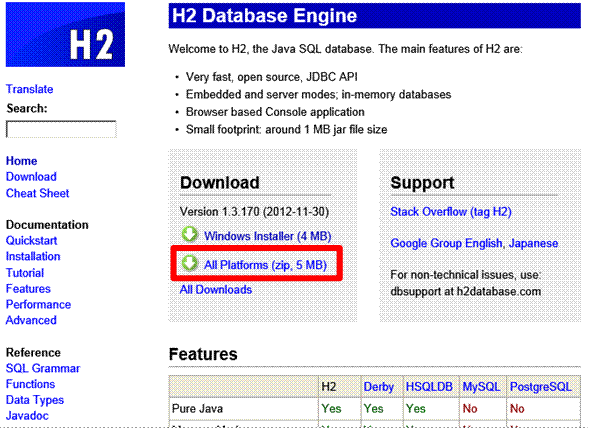Go to the Home page link
589x428 pixels.
[21, 161]
